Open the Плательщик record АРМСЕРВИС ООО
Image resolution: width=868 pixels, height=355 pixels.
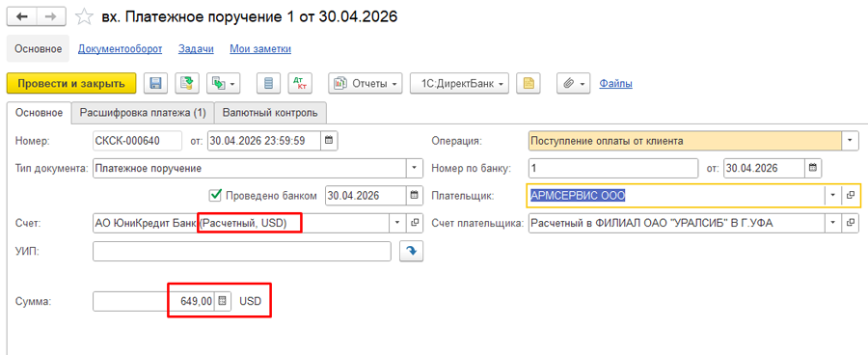[851, 195]
